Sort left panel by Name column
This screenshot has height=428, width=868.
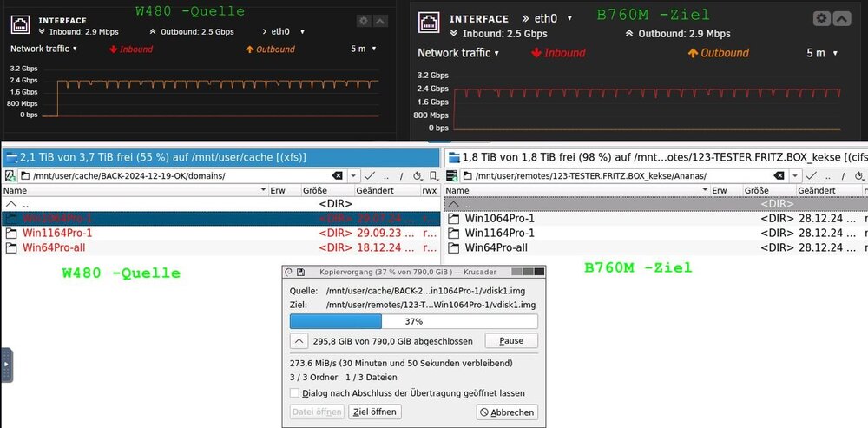135,190
